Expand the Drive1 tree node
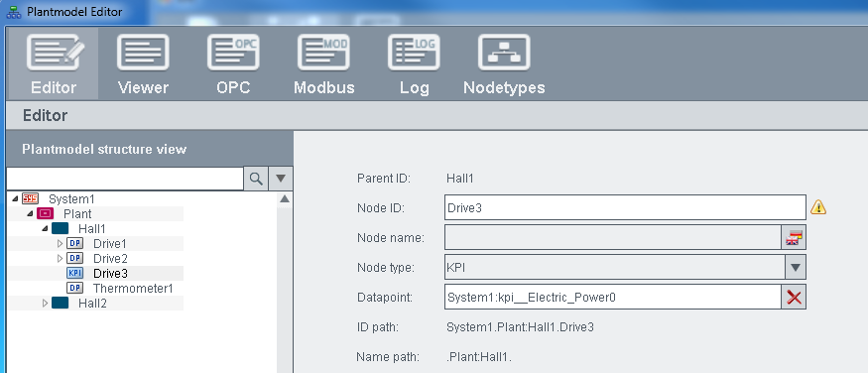The height and width of the screenshot is (373, 868). coord(61,243)
